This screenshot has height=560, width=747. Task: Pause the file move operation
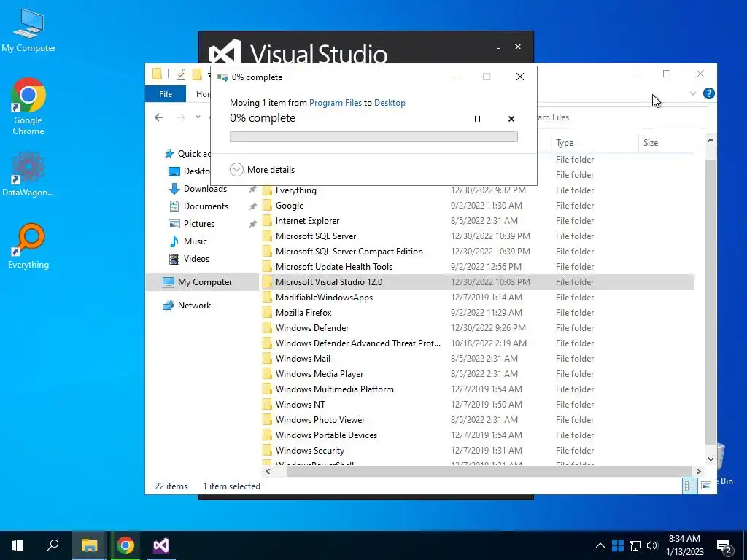pos(477,119)
